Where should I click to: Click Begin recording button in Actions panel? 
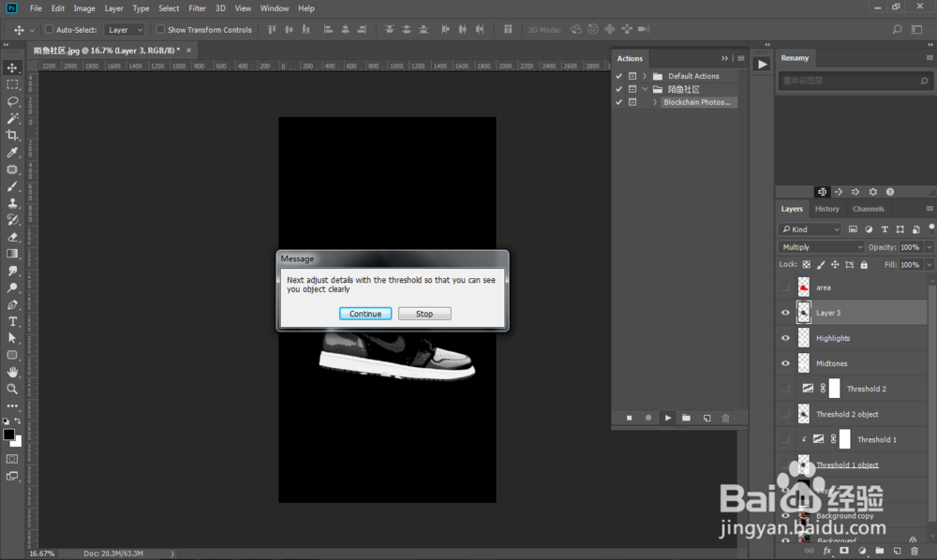click(648, 418)
